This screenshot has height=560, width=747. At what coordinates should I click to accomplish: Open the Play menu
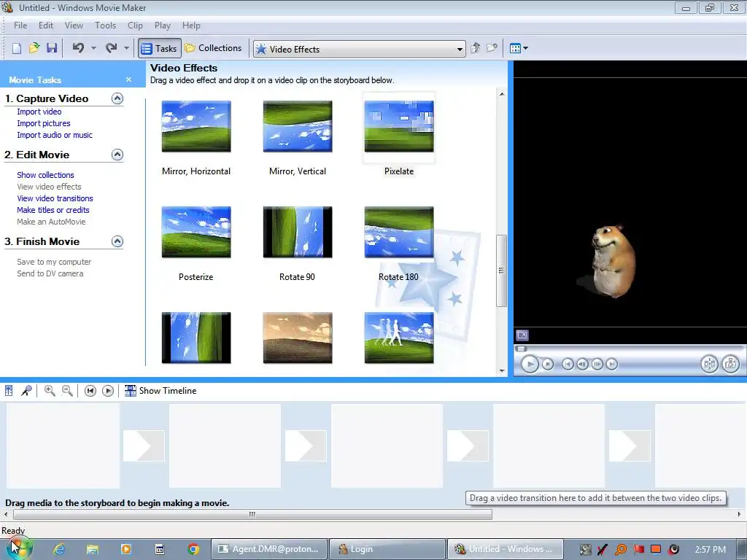point(163,26)
